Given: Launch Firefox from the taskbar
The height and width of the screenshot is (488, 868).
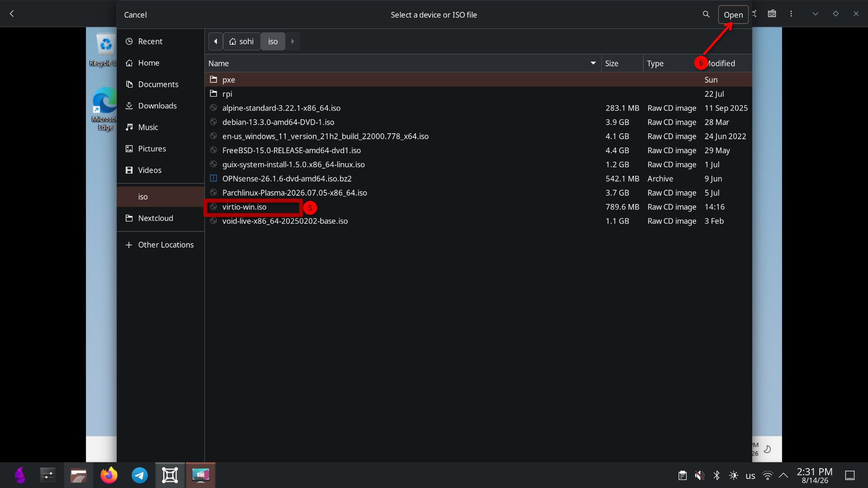Looking at the screenshot, I should [109, 475].
